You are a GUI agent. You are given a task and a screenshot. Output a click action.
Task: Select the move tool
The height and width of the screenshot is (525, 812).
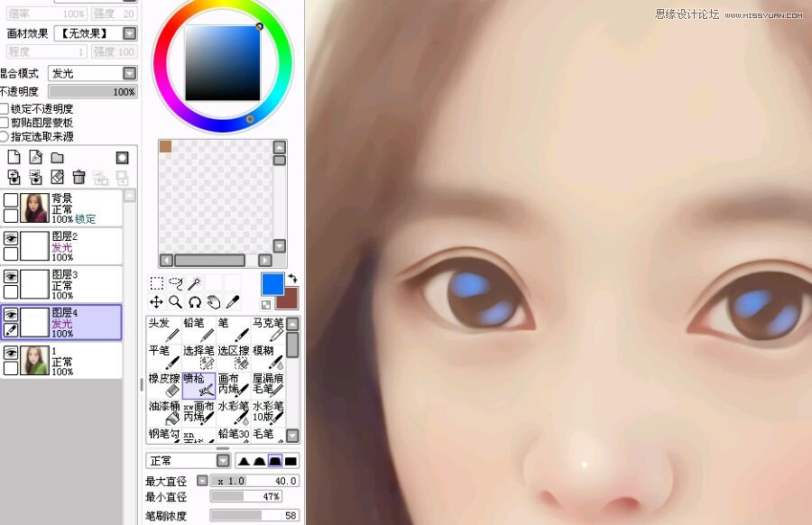pos(156,302)
